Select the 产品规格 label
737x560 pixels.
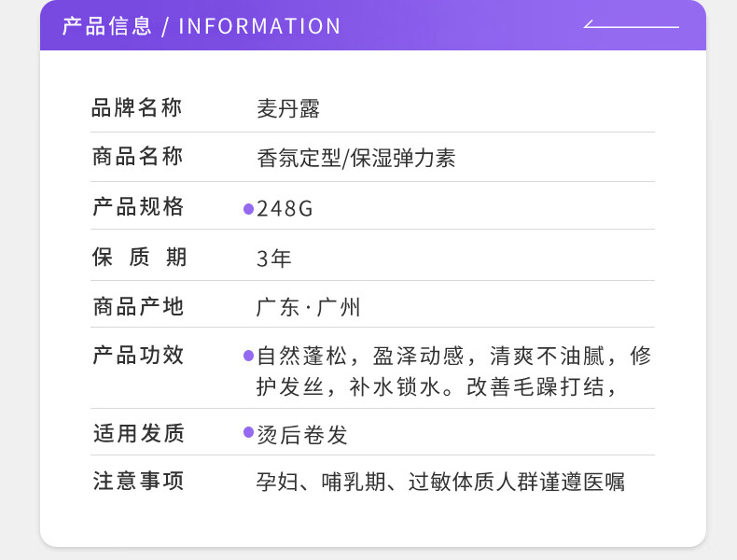pos(138,207)
